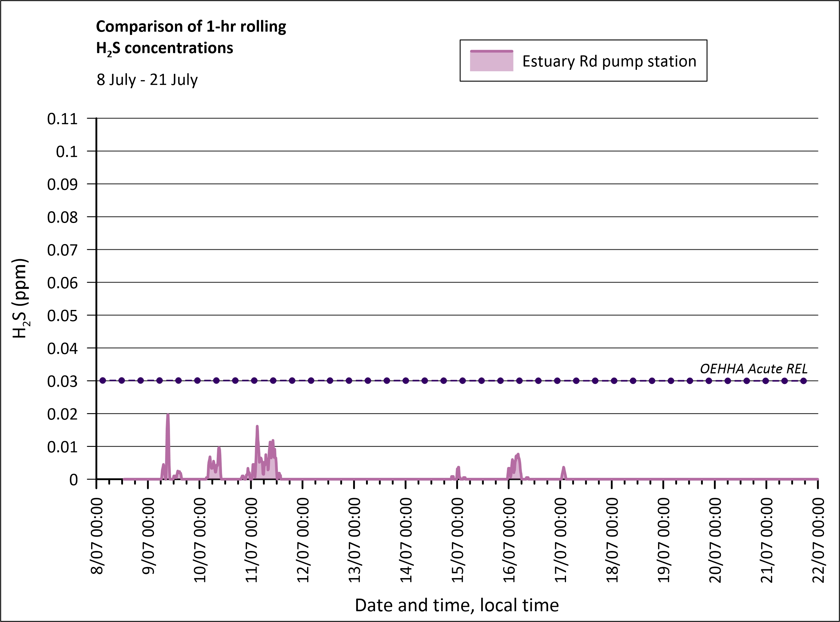Click the OEHHA Acute REL label

pyautogui.click(x=753, y=369)
